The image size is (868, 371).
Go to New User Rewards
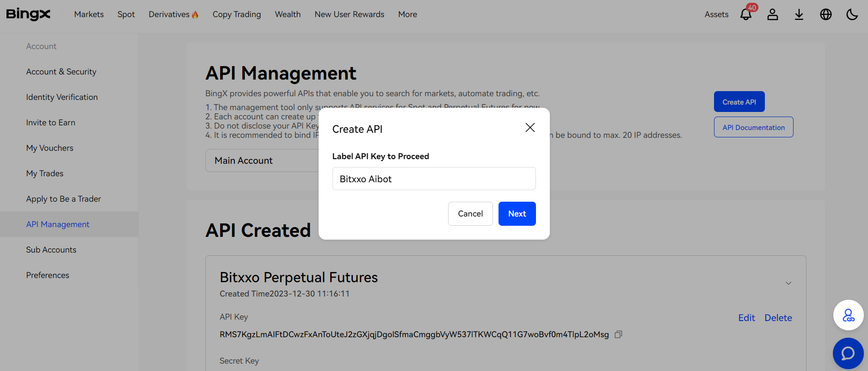click(350, 14)
